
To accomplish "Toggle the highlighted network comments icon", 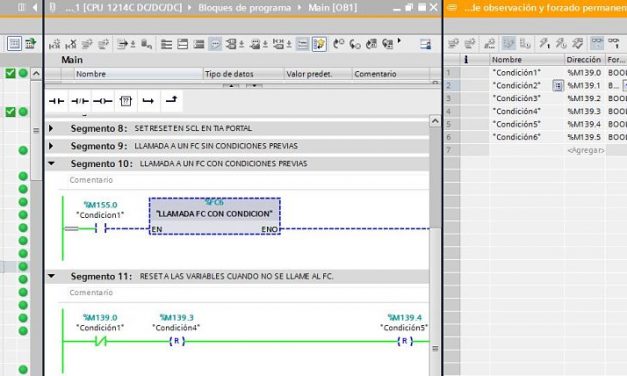I will click(x=215, y=44).
